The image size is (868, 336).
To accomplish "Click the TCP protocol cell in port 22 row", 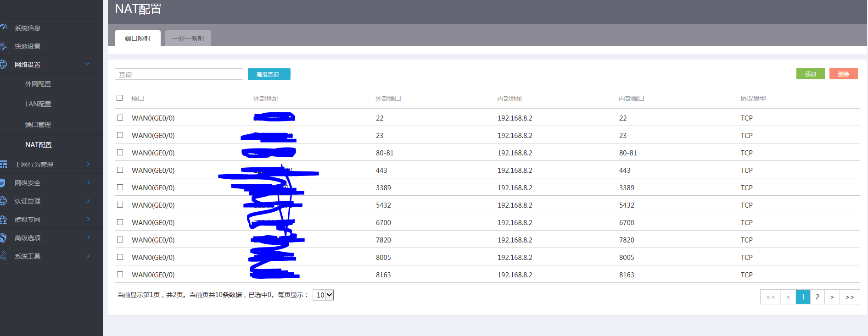I will [747, 118].
